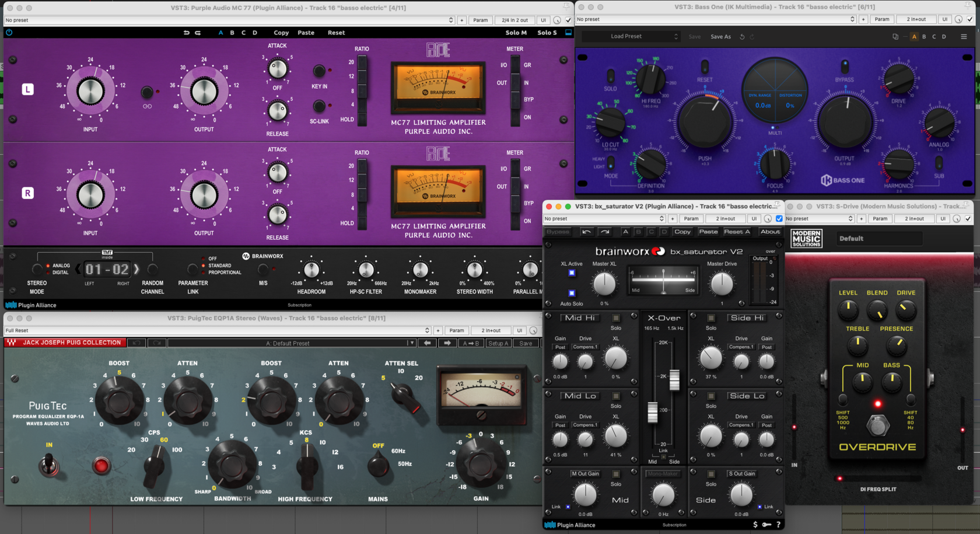Add preset with plus in MC77 window
This screenshot has width=980, height=534.
pos(461,20)
